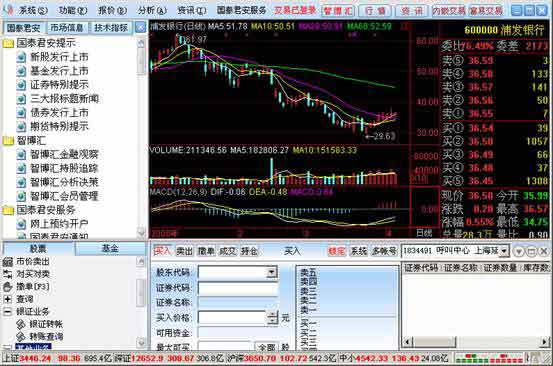Click the globe icon beside 债券发行上市
The width and height of the screenshot is (553, 366).
pyautogui.click(x=21, y=113)
